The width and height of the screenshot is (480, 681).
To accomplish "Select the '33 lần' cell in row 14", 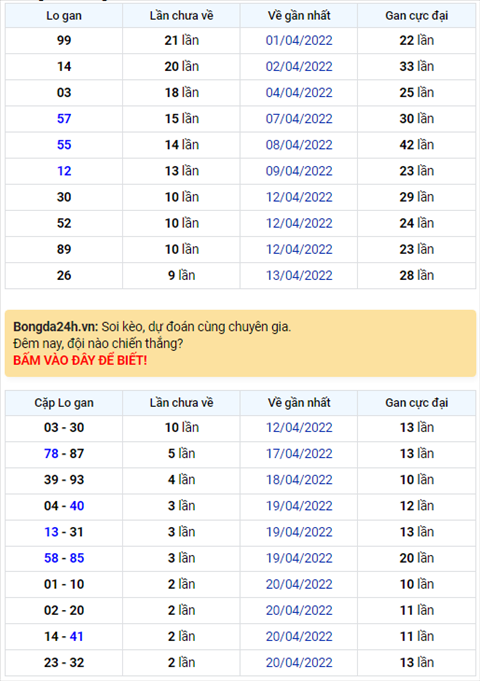I will [417, 66].
